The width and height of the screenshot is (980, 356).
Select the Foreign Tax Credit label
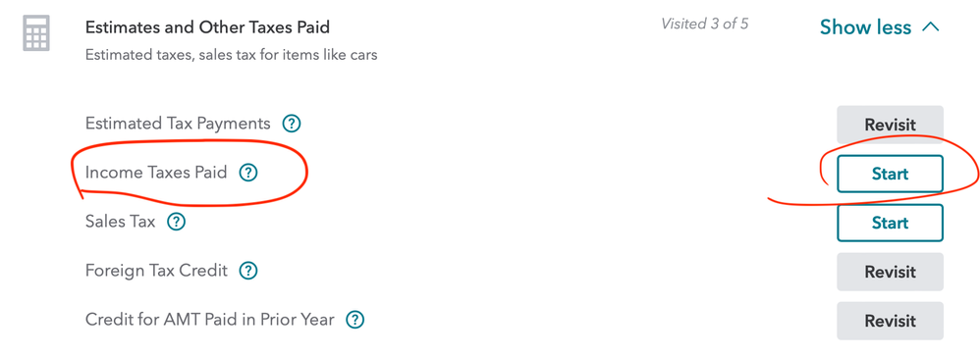pos(156,271)
